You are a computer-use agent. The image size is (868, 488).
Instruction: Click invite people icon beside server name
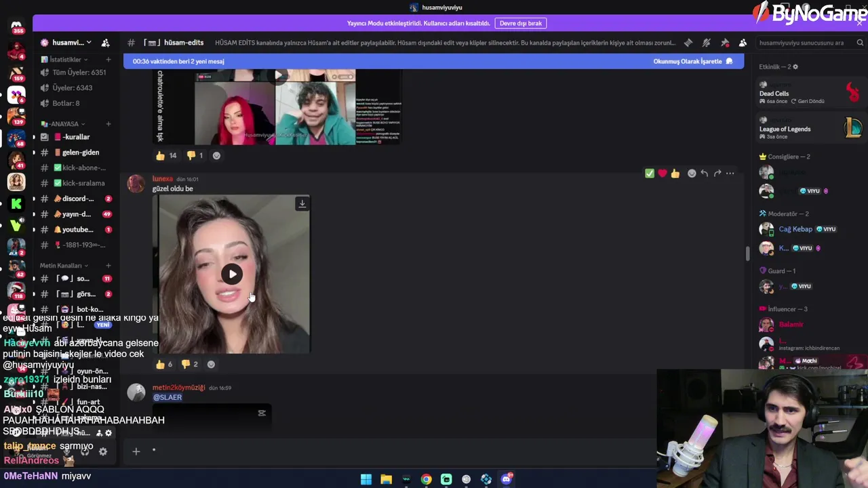(106, 43)
